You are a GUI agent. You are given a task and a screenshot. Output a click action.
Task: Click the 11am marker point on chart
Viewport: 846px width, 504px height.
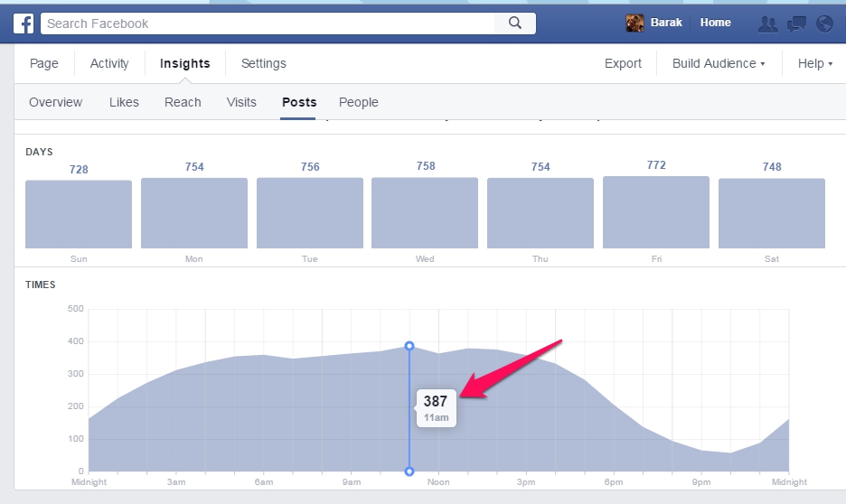tap(409, 346)
